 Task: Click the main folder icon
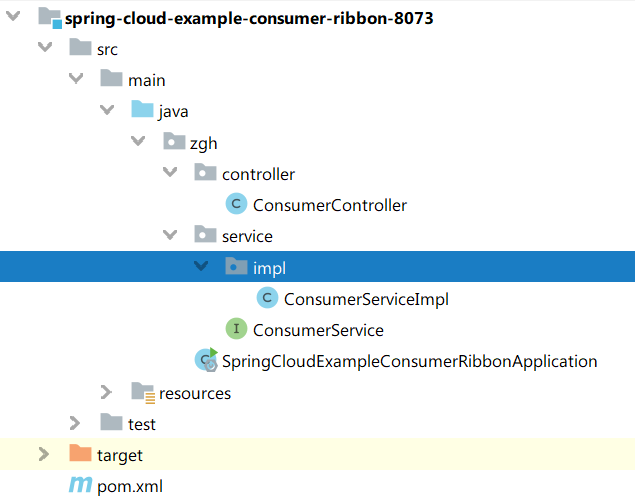(x=111, y=78)
